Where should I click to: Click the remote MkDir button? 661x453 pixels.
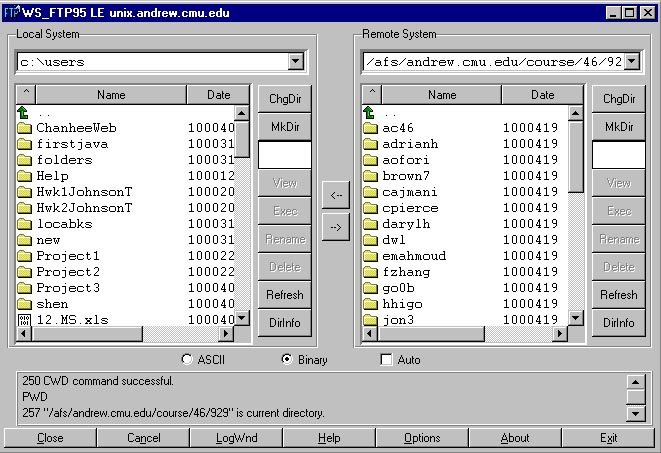click(618, 127)
